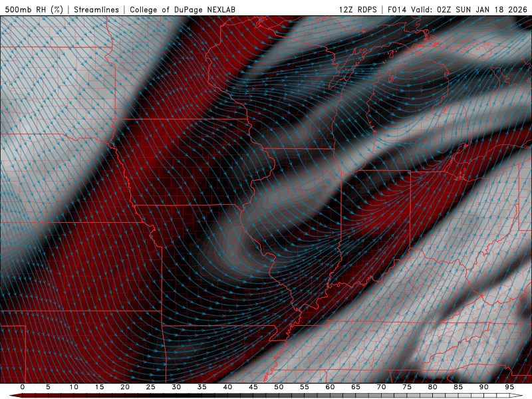The image size is (532, 399).
Task: Select the "35" colorbar scale label
Action: 202,387
